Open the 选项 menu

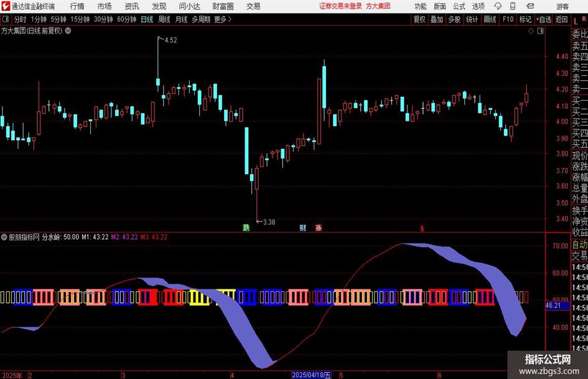pos(478,6)
